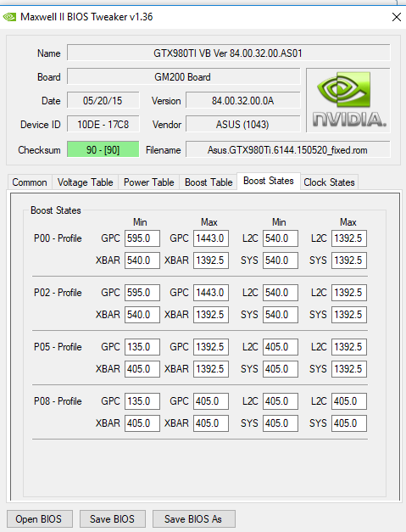Edit P00 XBAR max value 1392.5
The image size is (406, 532).
(x=211, y=260)
